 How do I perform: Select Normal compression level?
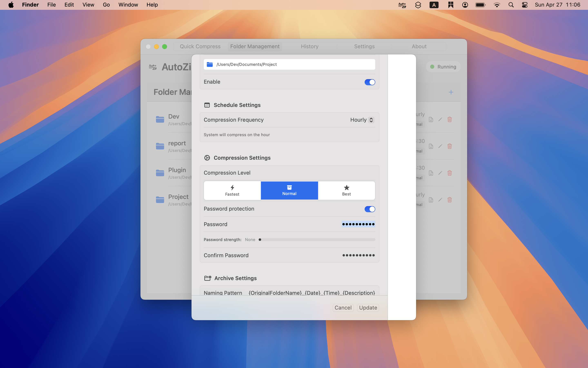pos(289,191)
